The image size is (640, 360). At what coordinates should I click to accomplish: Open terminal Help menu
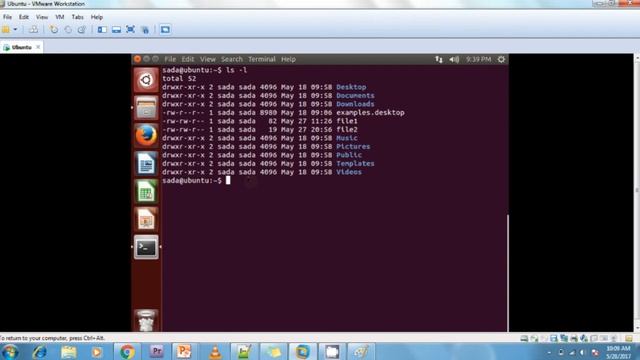point(288,59)
